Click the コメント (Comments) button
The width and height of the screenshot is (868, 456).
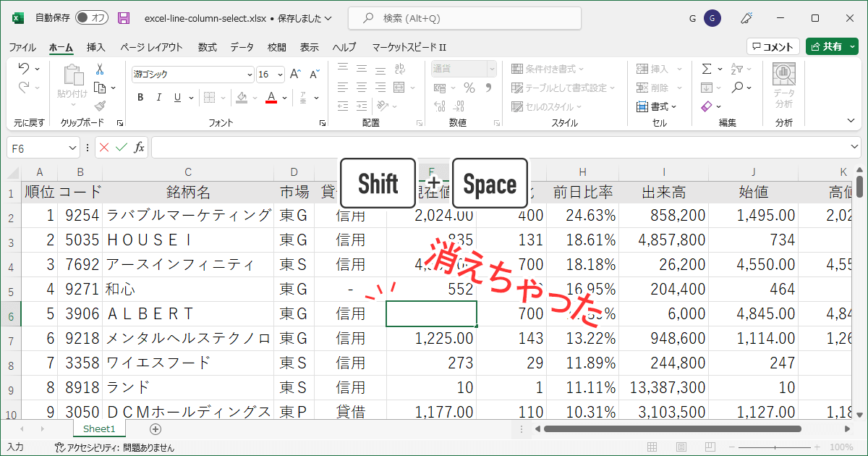773,46
